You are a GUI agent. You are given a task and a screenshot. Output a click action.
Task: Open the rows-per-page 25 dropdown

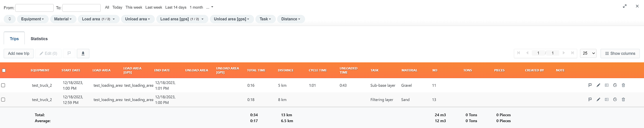tap(588, 53)
